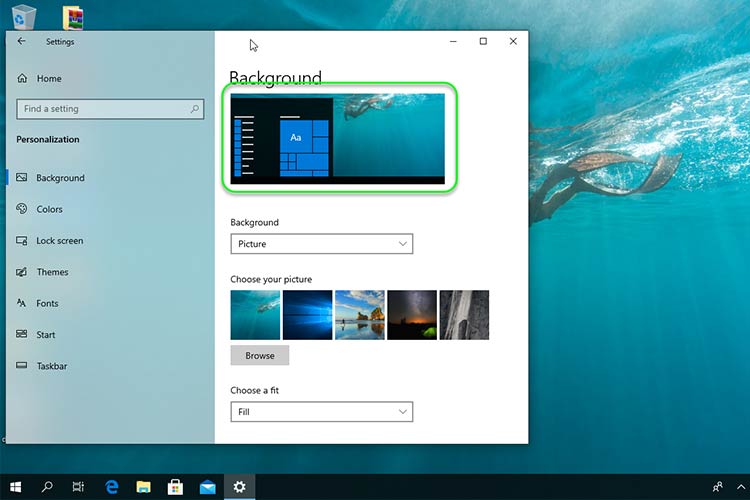750x500 pixels.
Task: Open File Explorer from the taskbar
Action: pos(143,487)
